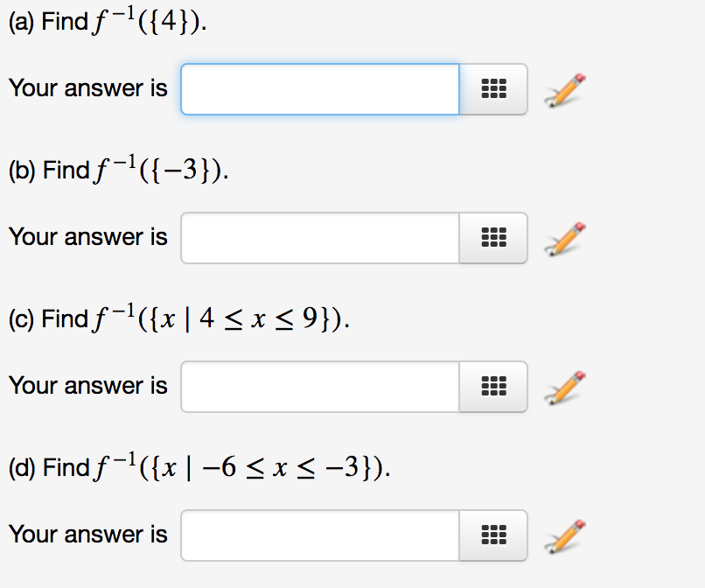Select the highlighted active answer field

pos(319,88)
